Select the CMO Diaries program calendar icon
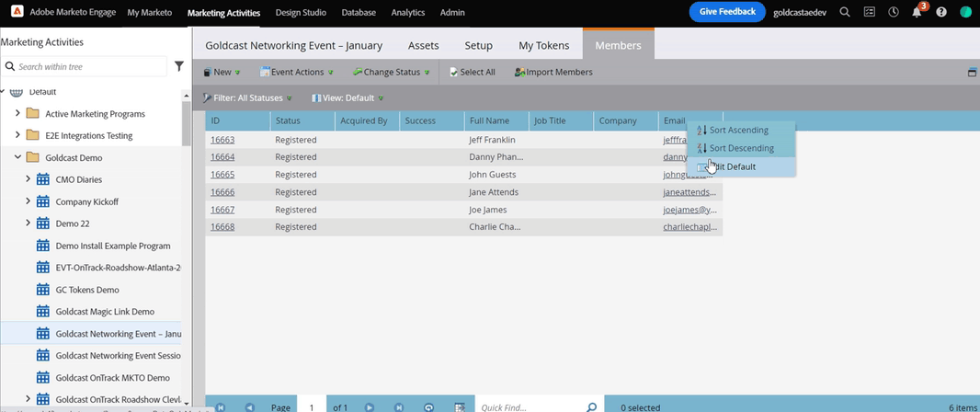 [x=42, y=179]
